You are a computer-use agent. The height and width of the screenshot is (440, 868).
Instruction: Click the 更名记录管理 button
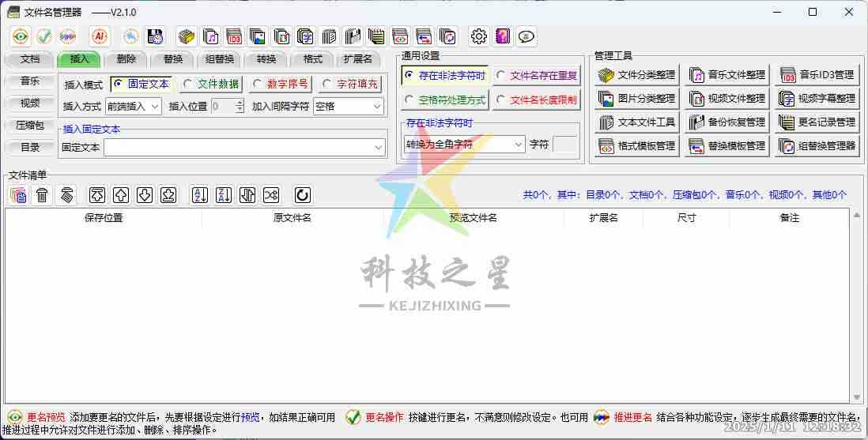click(x=817, y=122)
